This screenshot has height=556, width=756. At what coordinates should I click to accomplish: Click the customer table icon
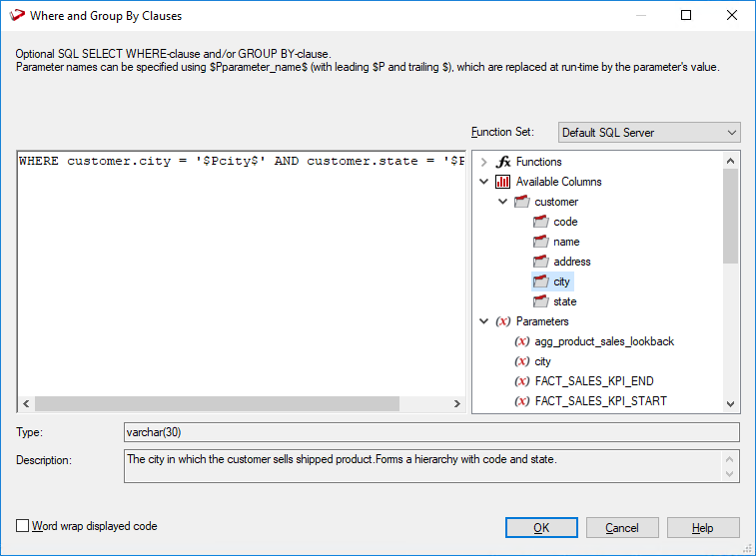(x=522, y=202)
